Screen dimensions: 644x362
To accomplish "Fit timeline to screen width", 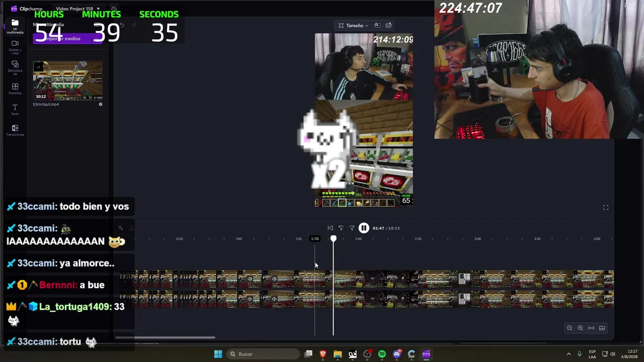I will click(x=591, y=328).
